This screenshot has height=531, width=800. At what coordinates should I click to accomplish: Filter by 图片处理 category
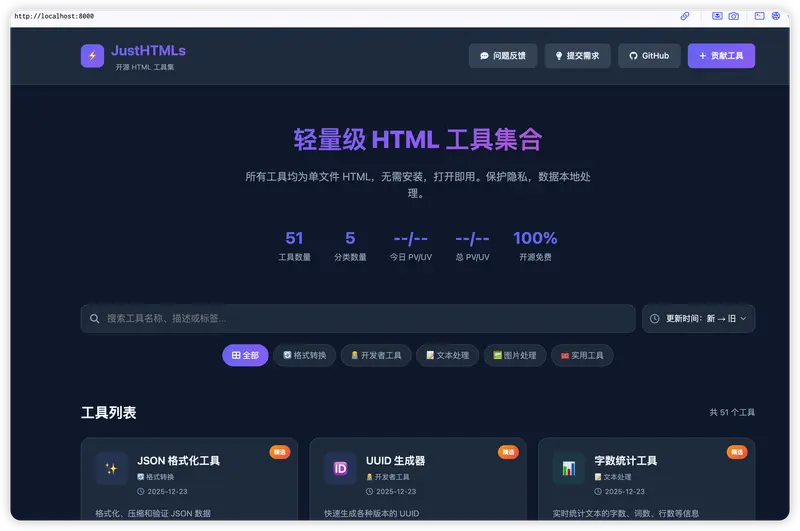pyautogui.click(x=514, y=355)
